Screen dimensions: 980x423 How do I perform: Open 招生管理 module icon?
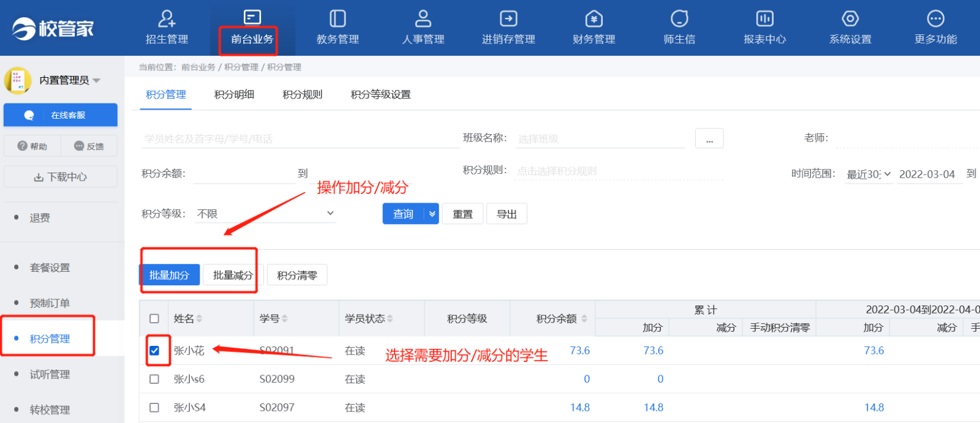(167, 19)
